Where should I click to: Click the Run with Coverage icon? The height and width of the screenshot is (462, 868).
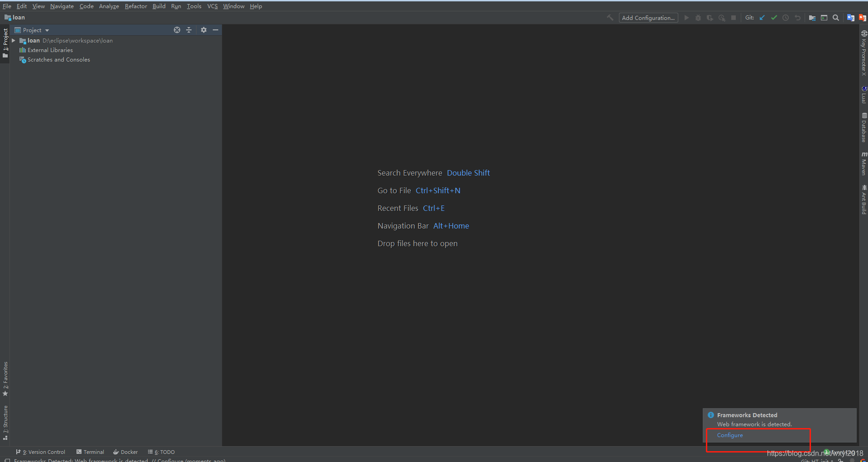click(710, 18)
